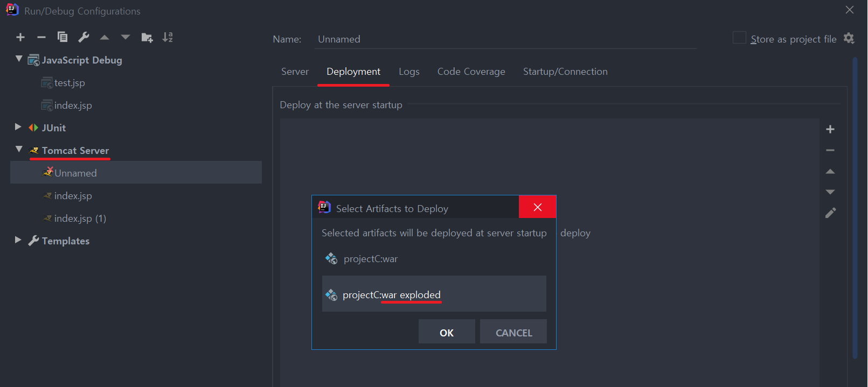Enable Store as project file checkbox
Viewport: 868px width, 387px height.
tap(739, 38)
